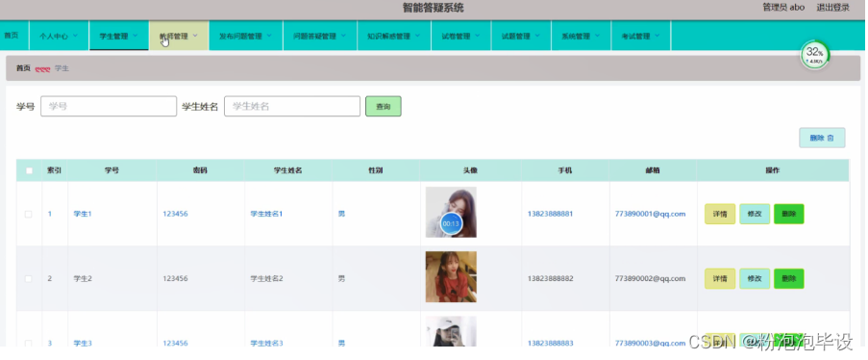Click phone number 13823888883
Viewport: 868px width, 360px height.
click(550, 344)
